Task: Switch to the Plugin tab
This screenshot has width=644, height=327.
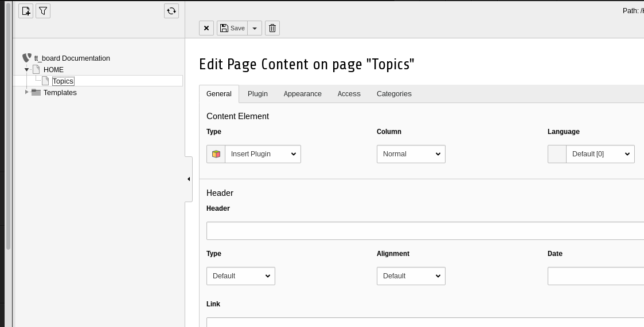Action: coord(257,94)
